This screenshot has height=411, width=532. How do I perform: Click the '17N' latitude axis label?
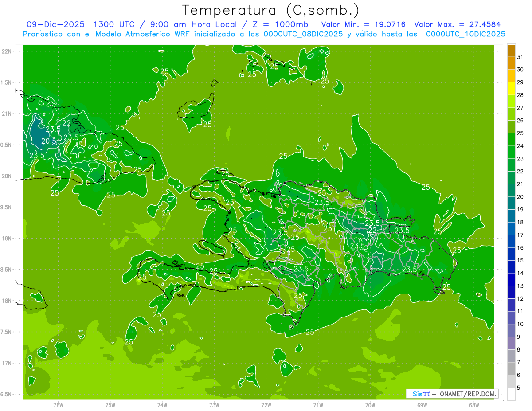pos(8,363)
